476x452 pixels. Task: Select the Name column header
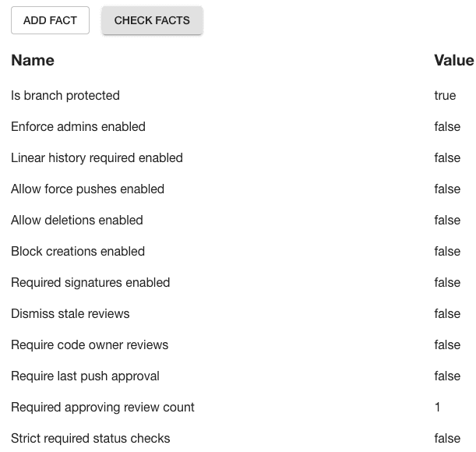click(33, 60)
